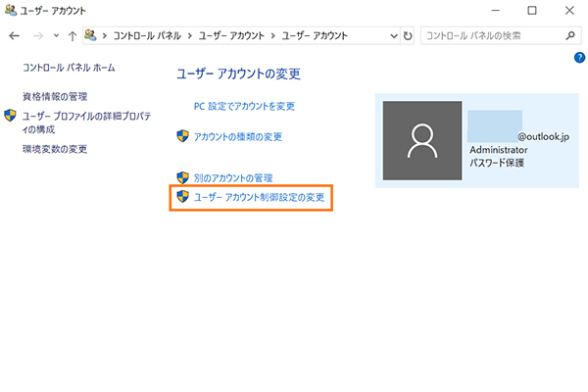Screen dimensions: 588x392
Task: Click the パスワード保護 status text
Action: [x=497, y=163]
